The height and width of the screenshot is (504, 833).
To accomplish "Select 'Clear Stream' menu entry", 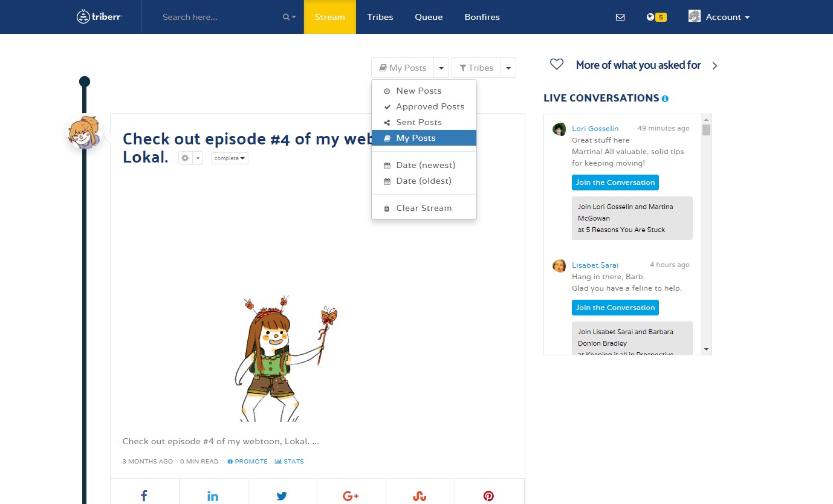I will (x=424, y=208).
